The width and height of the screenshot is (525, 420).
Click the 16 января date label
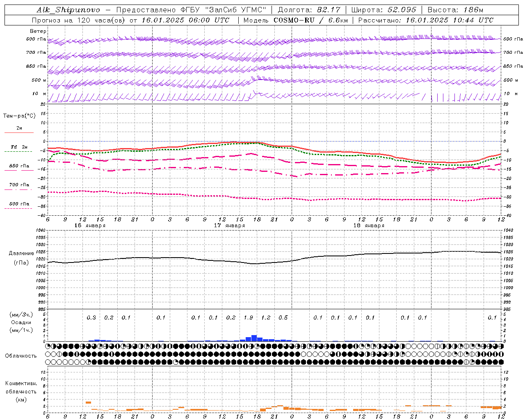(90, 226)
